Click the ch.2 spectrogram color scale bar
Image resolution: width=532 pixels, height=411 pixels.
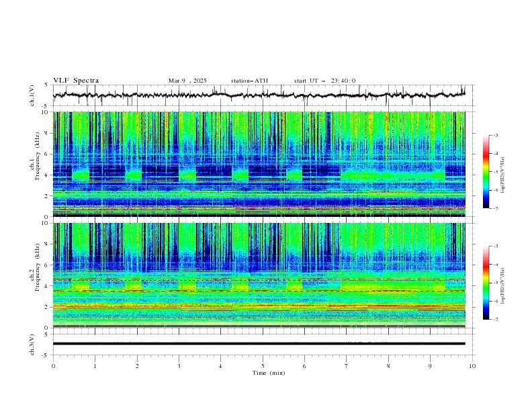pos(486,283)
